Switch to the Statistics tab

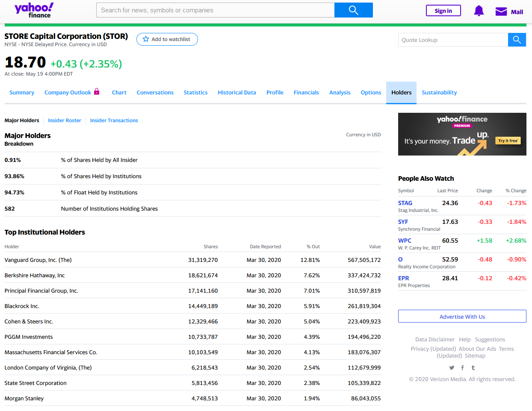click(x=196, y=92)
